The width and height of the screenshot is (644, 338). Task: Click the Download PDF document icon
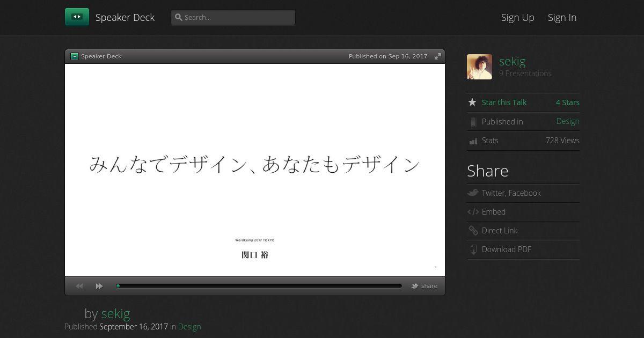[473, 249]
